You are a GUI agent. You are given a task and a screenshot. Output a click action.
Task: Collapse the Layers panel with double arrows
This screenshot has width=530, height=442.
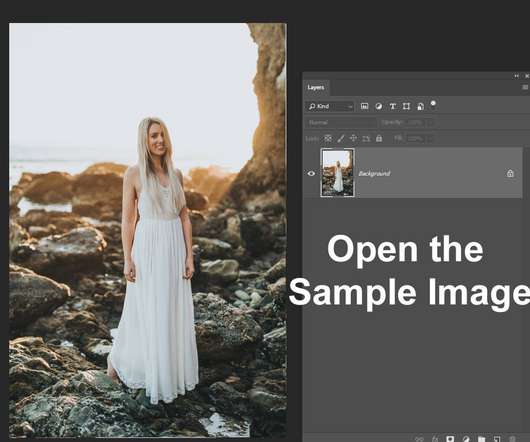point(516,76)
